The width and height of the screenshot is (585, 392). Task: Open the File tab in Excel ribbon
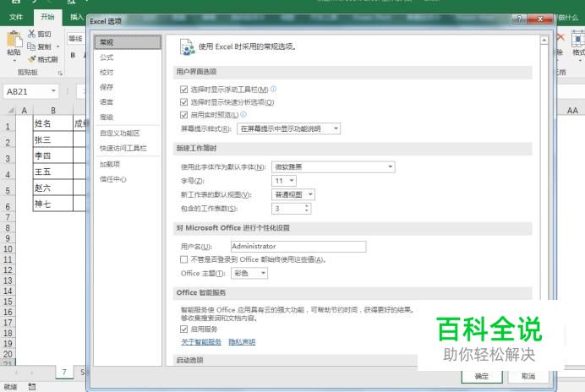pos(16,17)
